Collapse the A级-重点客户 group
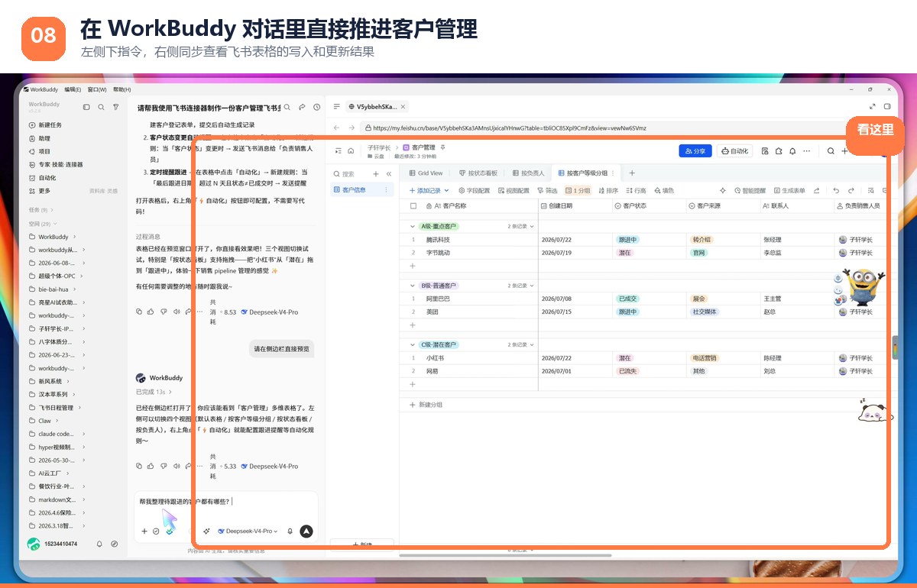 (413, 226)
